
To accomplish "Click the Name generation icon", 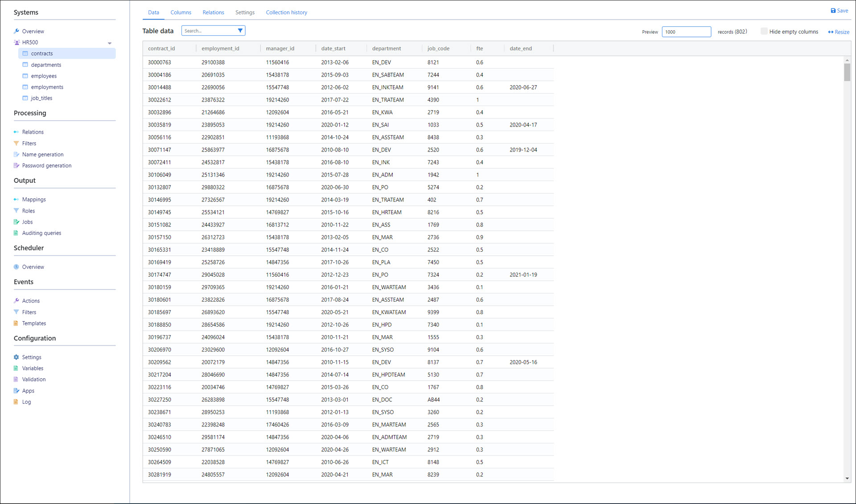I will point(16,155).
